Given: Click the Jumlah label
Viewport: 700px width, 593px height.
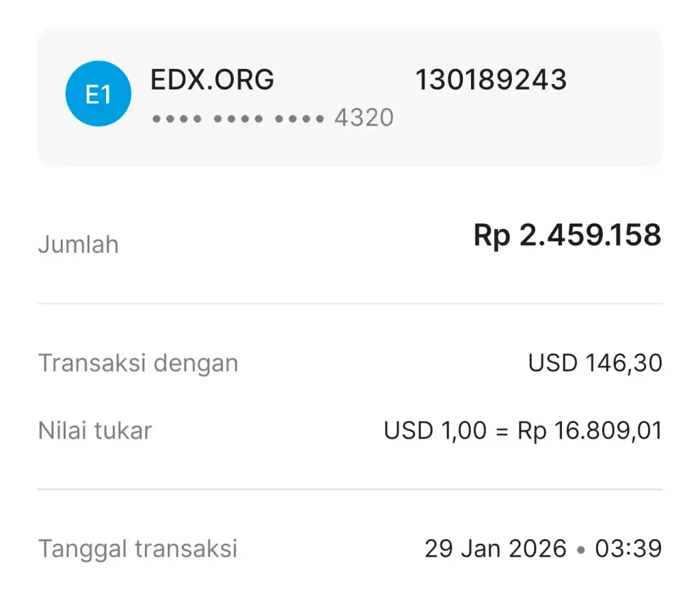Looking at the screenshot, I should point(78,245).
